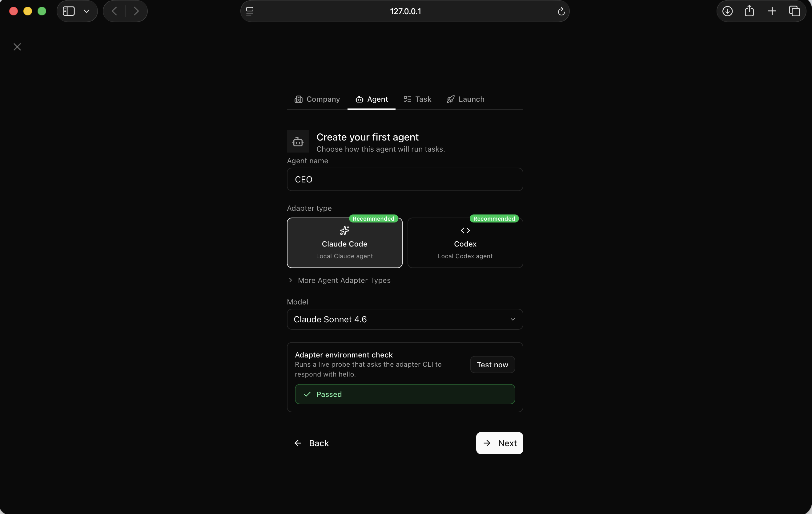Switch to the Launch tab

click(465, 99)
